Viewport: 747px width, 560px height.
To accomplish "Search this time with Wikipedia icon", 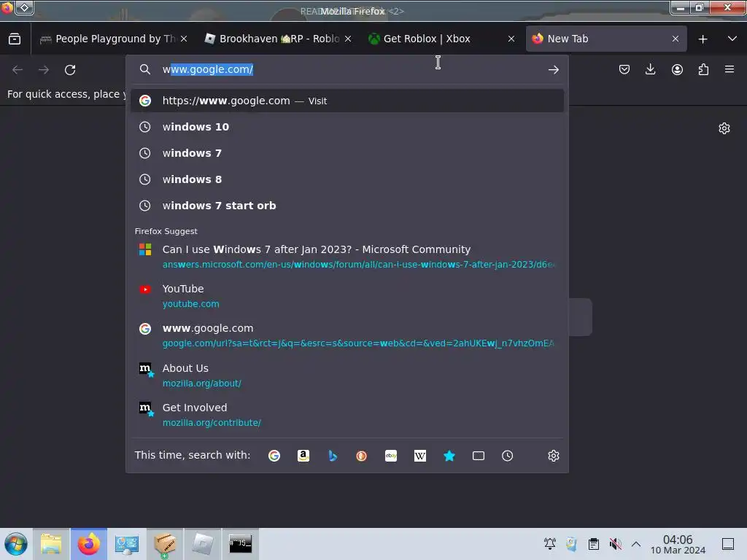I will click(420, 456).
